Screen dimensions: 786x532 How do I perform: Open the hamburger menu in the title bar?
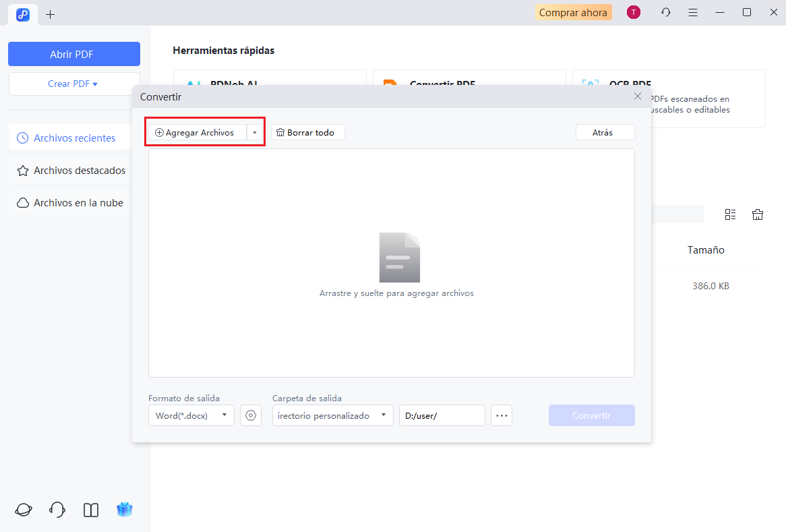[x=693, y=12]
